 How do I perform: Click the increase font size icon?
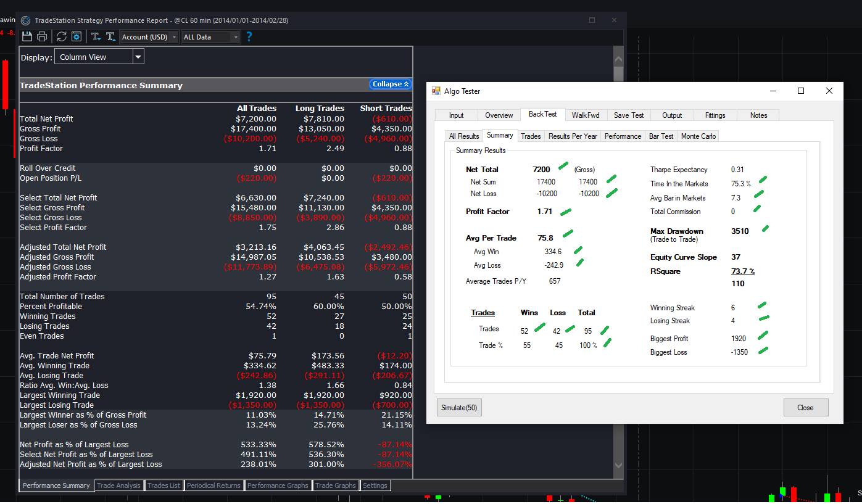click(x=111, y=37)
